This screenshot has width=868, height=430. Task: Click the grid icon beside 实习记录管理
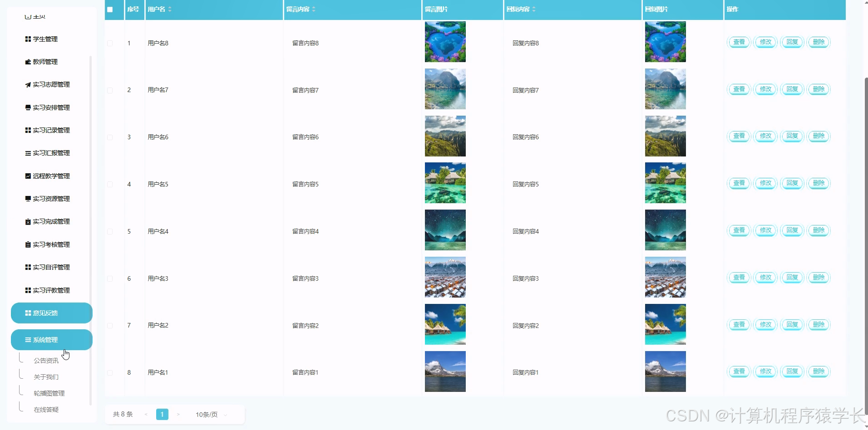pyautogui.click(x=28, y=130)
